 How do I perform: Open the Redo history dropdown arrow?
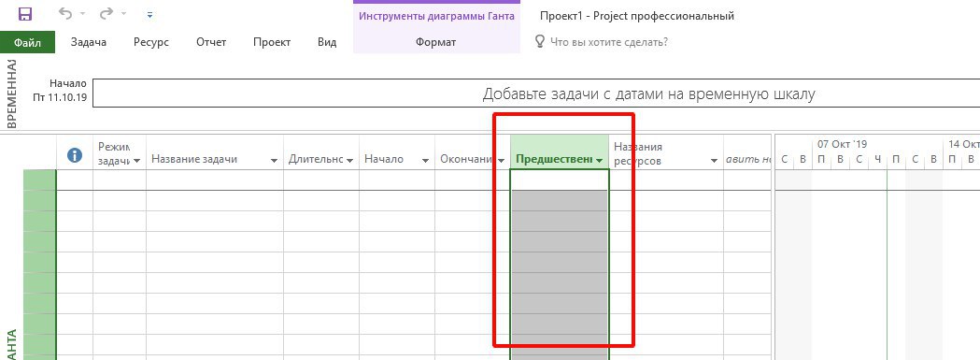click(x=123, y=14)
